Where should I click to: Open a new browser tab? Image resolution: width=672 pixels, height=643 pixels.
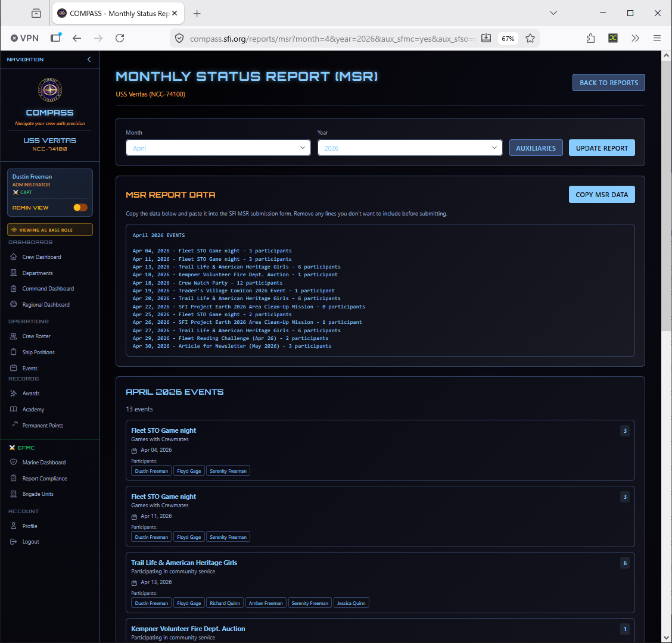point(197,13)
